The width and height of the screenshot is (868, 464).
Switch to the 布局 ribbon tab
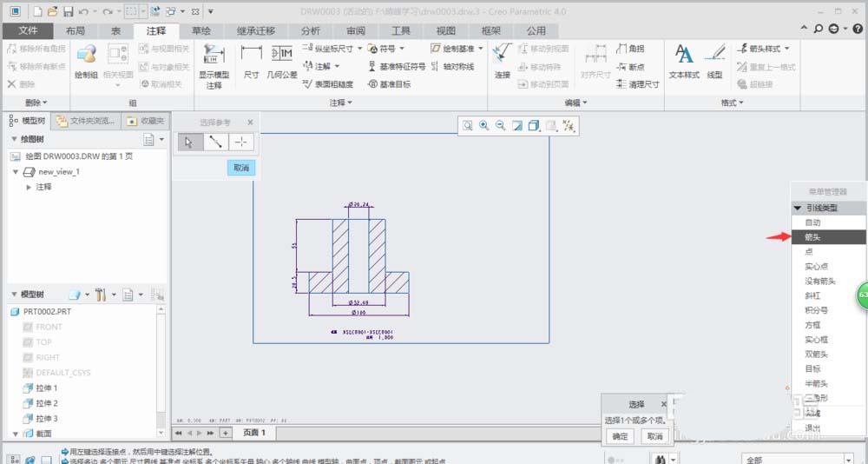pos(76,30)
